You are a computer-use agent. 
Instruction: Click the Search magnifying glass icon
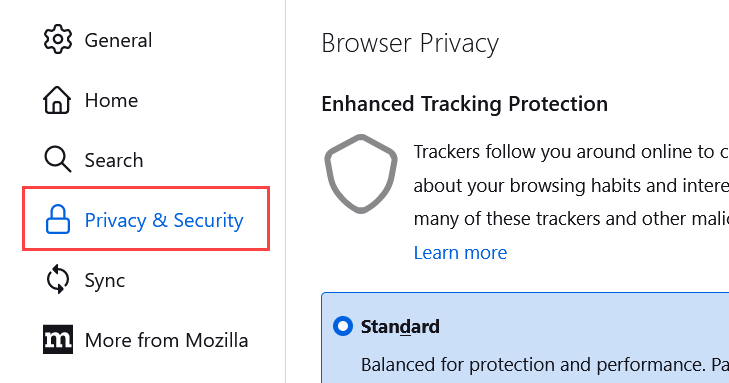(58, 159)
